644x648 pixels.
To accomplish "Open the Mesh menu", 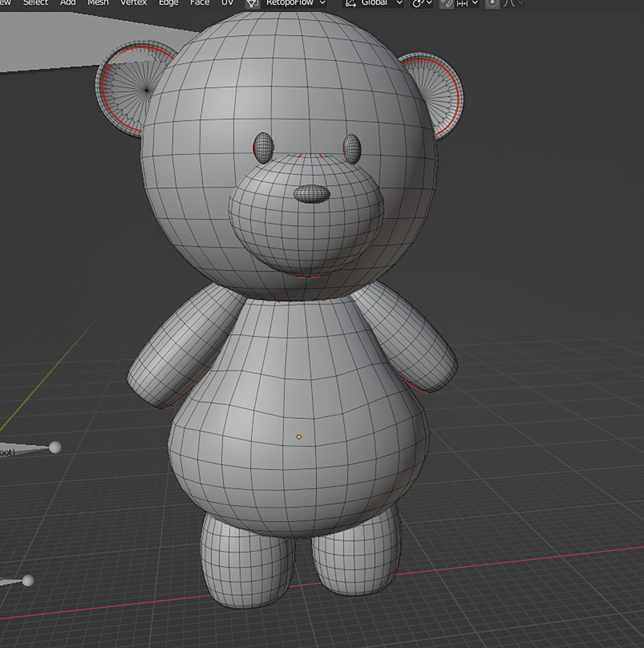I will tap(98, 3).
